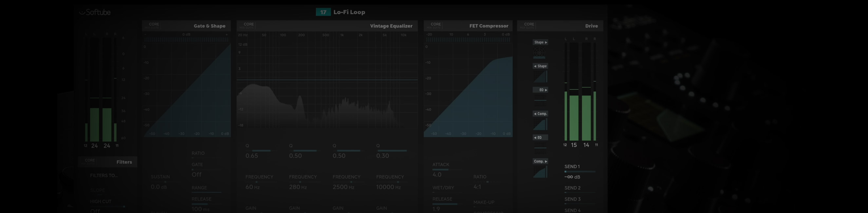Expand the 'FILTERS TO...' option
Image resolution: width=868 pixels, height=213 pixels.
tap(104, 176)
